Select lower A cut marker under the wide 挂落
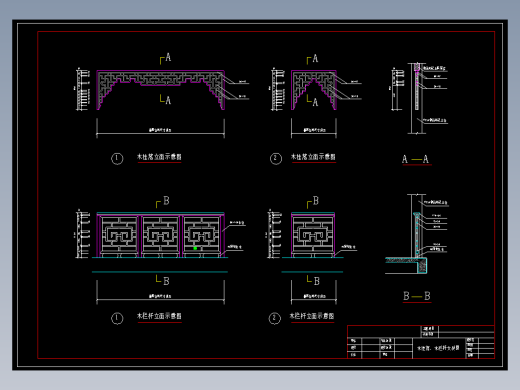The width and height of the screenshot is (520, 390). click(165, 99)
